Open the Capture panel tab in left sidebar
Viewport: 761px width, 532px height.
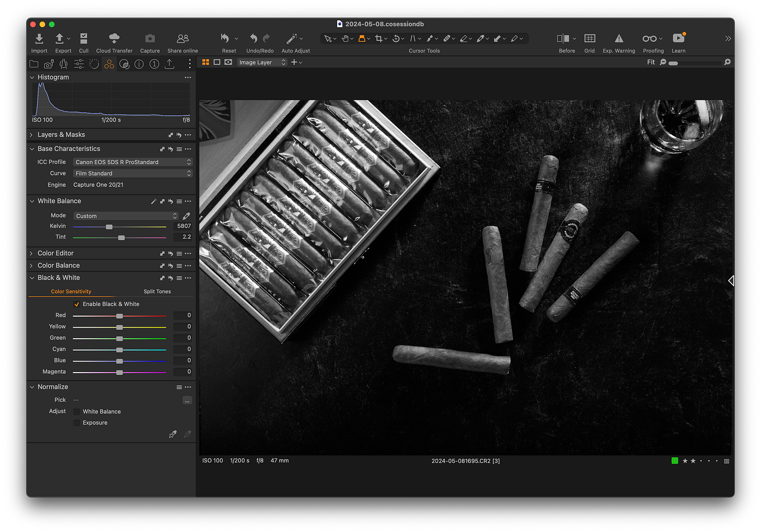tap(48, 64)
